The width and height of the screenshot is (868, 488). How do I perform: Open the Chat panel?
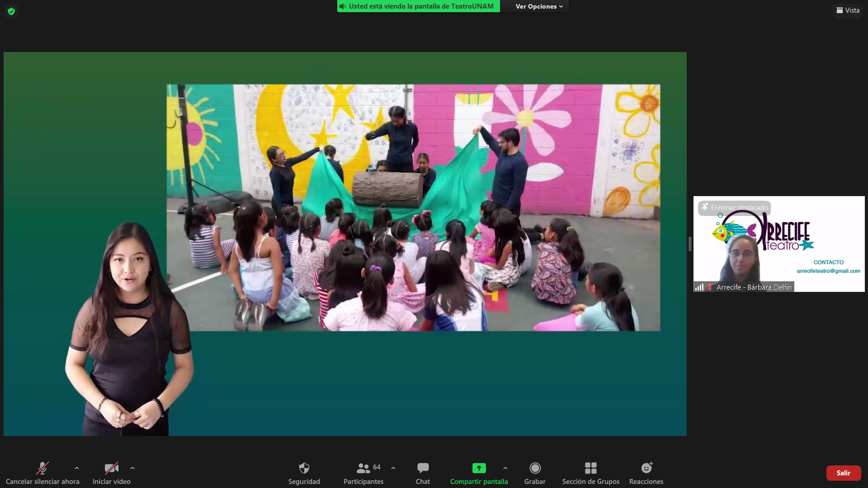coord(423,473)
